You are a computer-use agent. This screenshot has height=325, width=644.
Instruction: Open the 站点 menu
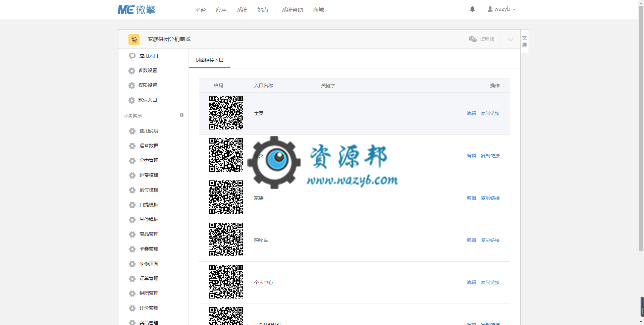point(263,10)
